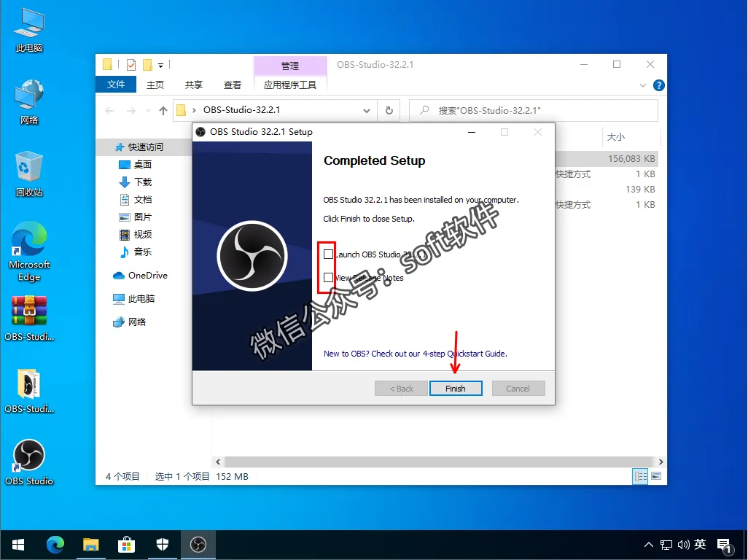Image resolution: width=748 pixels, height=560 pixels.
Task: Check the View Release Notes checkbox
Action: pyautogui.click(x=328, y=277)
